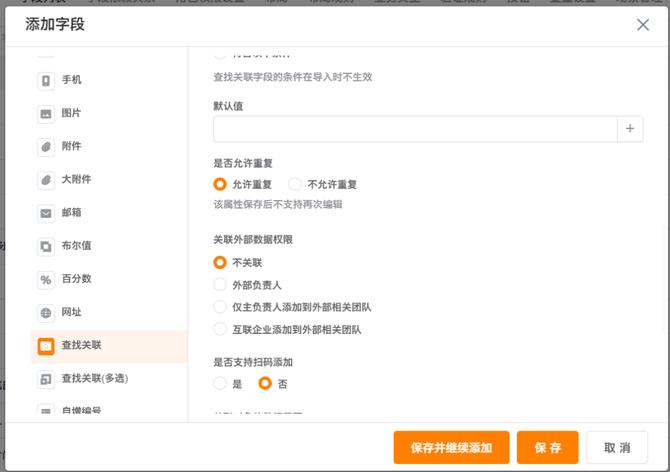Pick the 百分数 percent icon

coord(46,279)
